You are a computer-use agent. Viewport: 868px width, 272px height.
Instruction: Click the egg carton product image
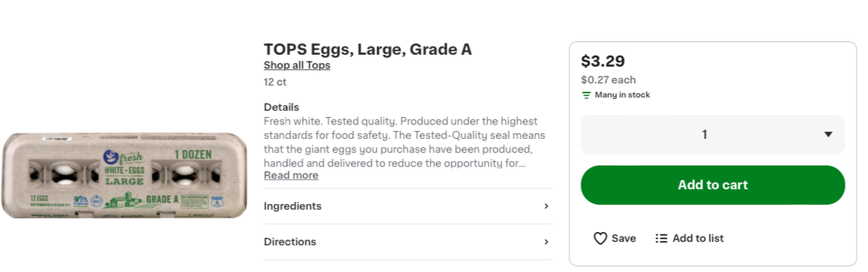tap(124, 174)
